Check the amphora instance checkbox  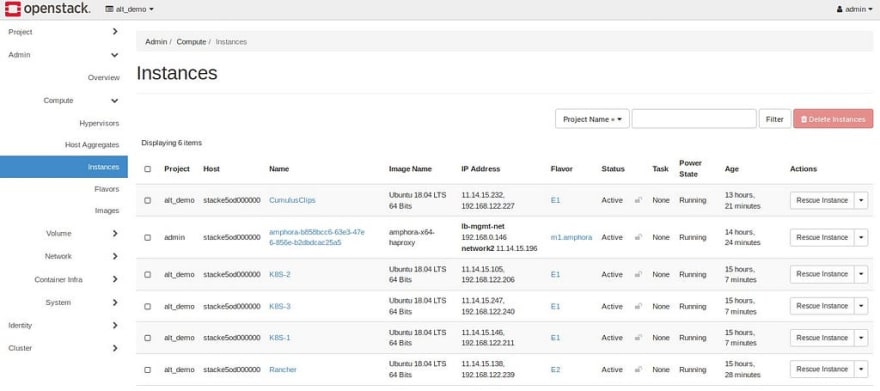[148, 237]
